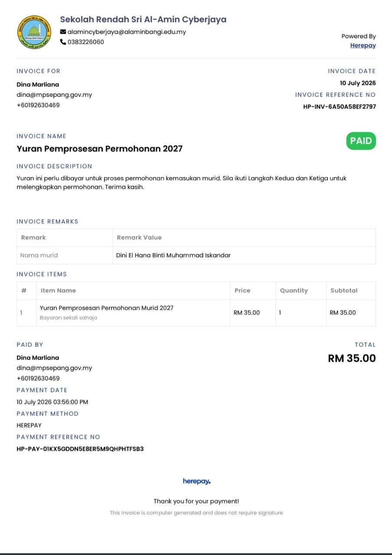The image size is (392, 555).
Task: Click the payer email dina@mpsepang.gov.my under Invoice For
Action: (x=54, y=95)
